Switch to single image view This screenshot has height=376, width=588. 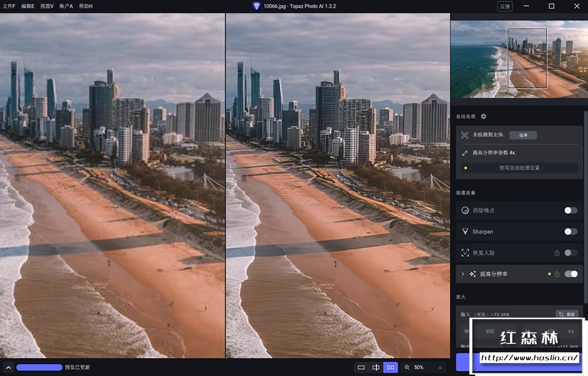361,367
